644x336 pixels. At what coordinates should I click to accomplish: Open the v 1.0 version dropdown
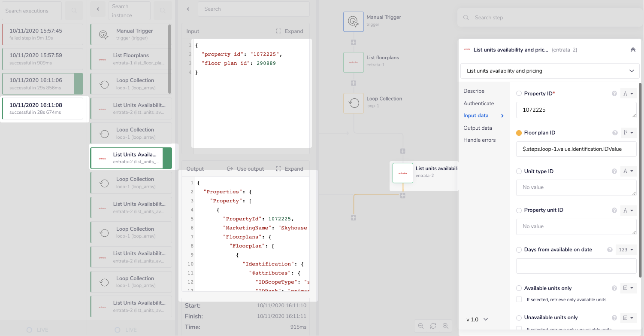tap(477, 320)
